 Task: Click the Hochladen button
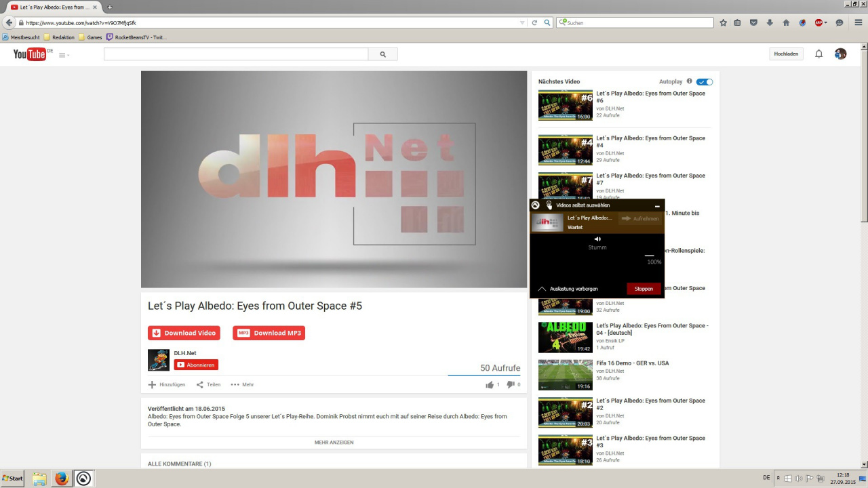786,54
